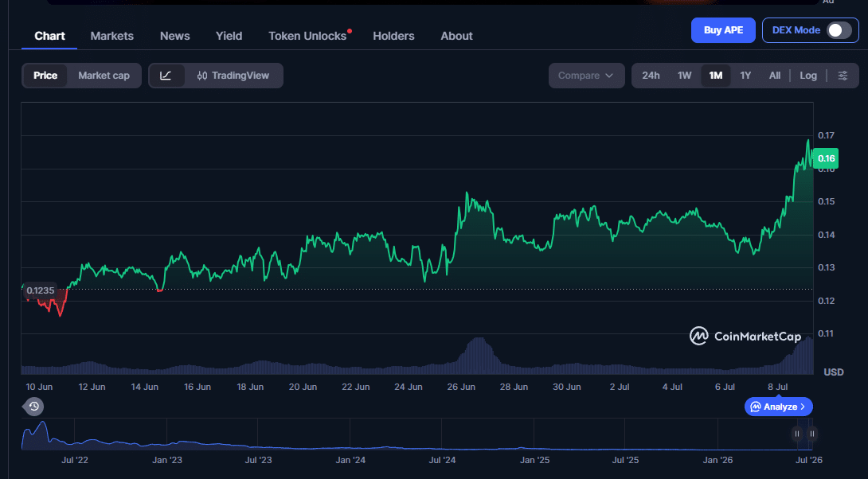Click the 2 Jul date on the axis
The width and height of the screenshot is (868, 479).
(620, 387)
